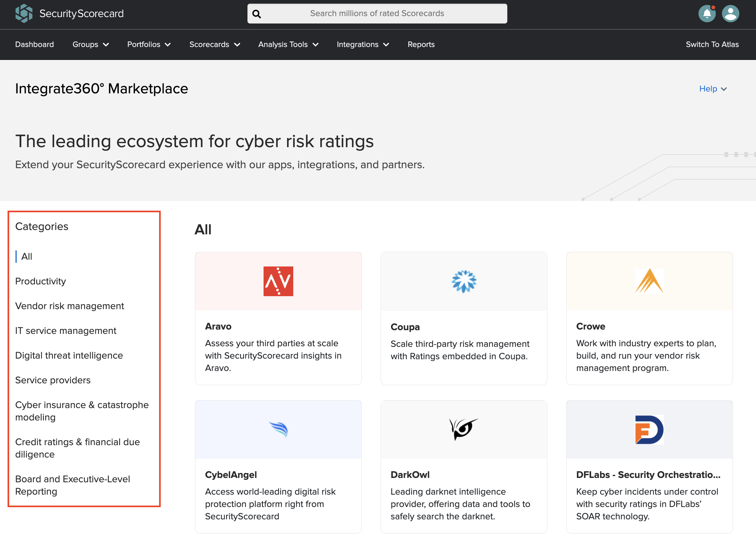Screen dimensions: 756x541
Task: Open the user profile avatar
Action: (x=730, y=14)
